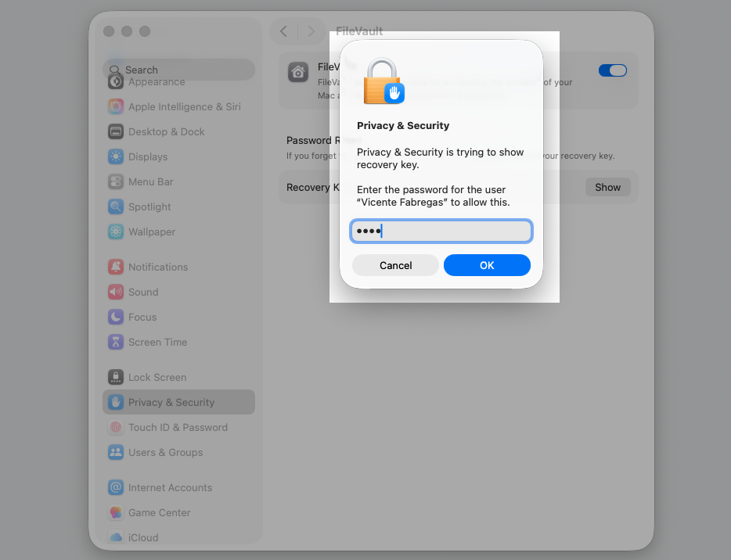
Task: Focus the password input field
Action: (x=441, y=231)
